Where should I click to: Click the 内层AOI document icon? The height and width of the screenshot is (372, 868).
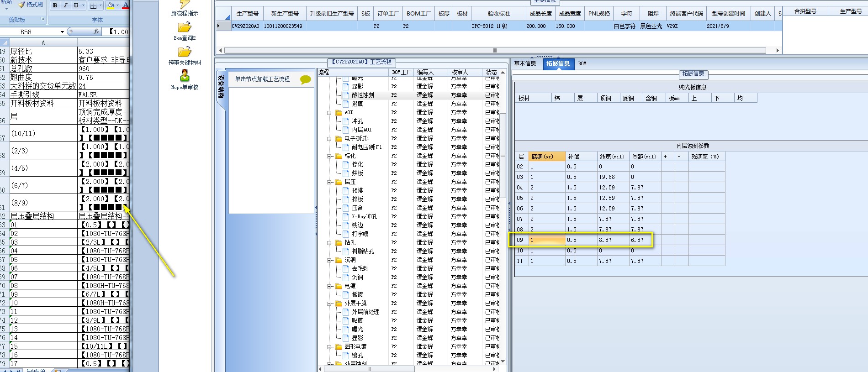[346, 130]
